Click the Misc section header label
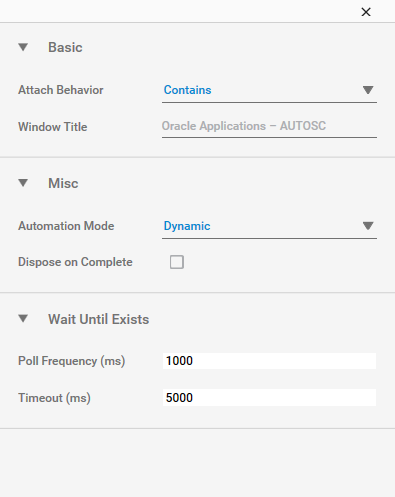Image resolution: width=395 pixels, height=497 pixels. click(63, 183)
